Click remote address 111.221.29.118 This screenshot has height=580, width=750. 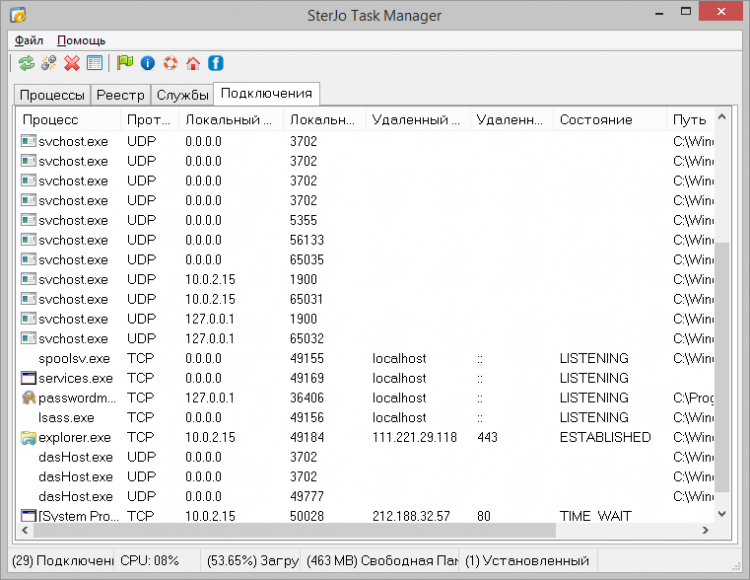[x=415, y=438]
